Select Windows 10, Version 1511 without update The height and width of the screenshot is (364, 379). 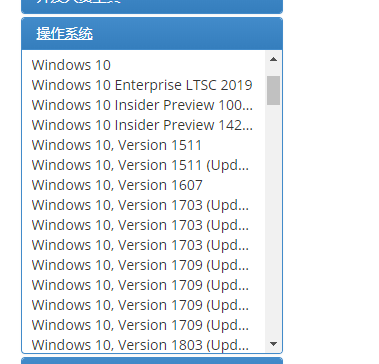pos(144,145)
